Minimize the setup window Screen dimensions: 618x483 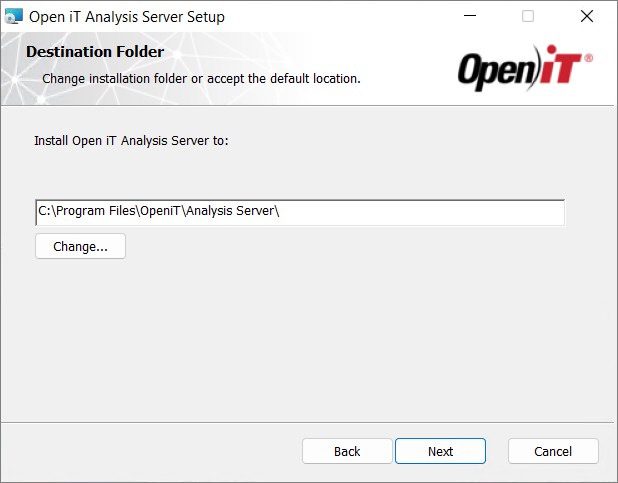[470, 16]
